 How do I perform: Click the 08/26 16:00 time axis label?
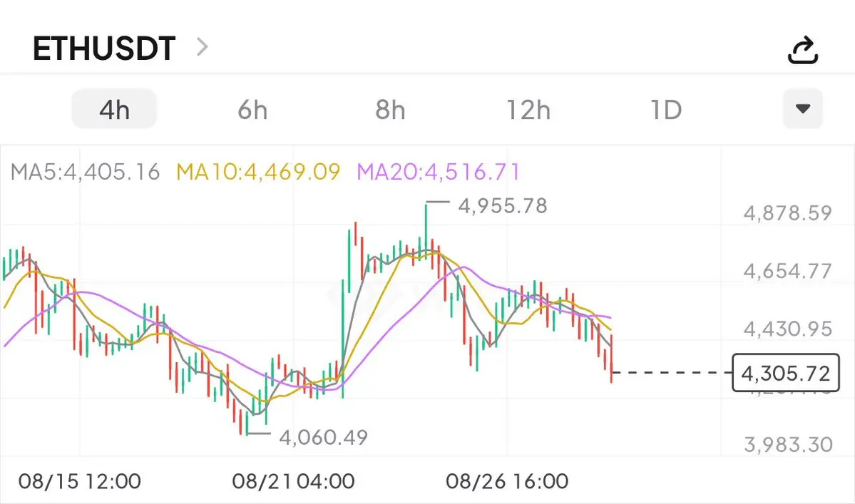507,482
